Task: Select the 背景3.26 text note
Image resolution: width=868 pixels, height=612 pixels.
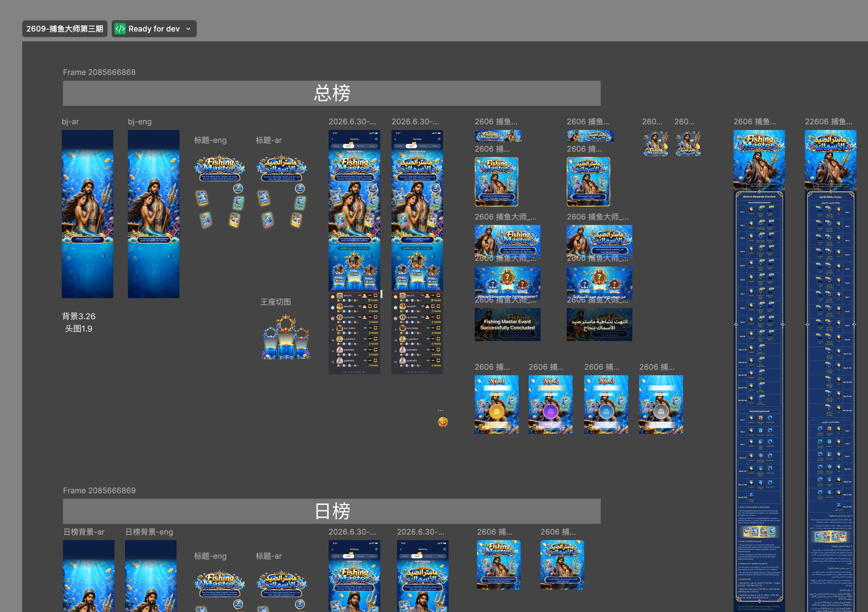Action: click(x=79, y=316)
